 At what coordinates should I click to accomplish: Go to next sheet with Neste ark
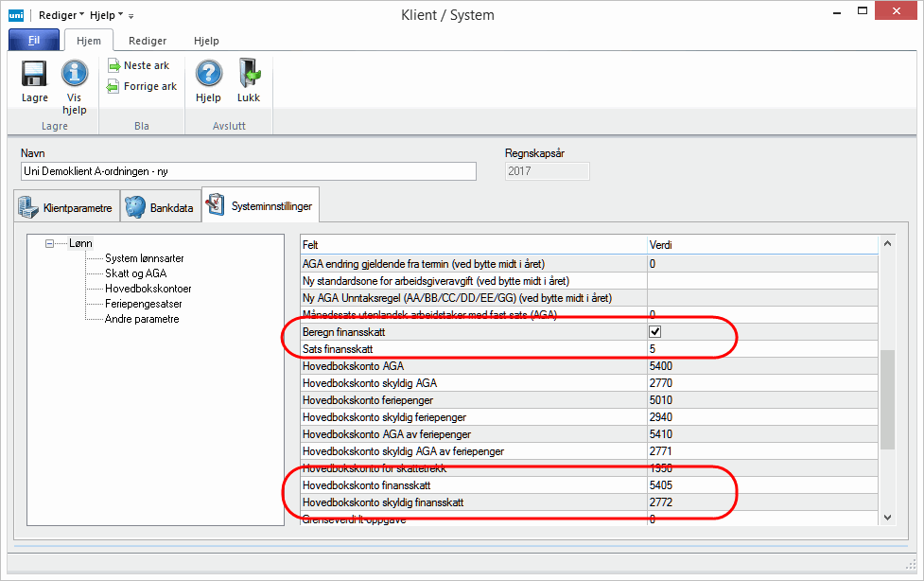click(x=138, y=65)
